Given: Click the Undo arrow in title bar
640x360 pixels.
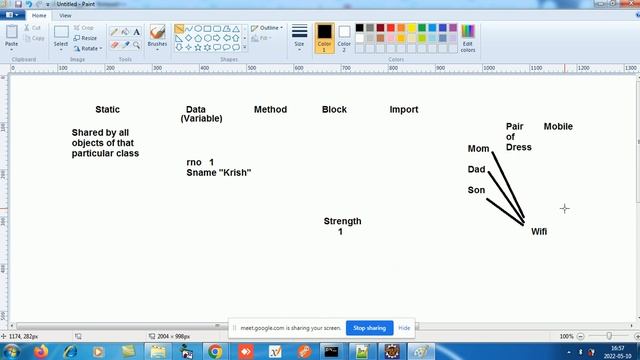Looking at the screenshot, I should (x=29, y=4).
